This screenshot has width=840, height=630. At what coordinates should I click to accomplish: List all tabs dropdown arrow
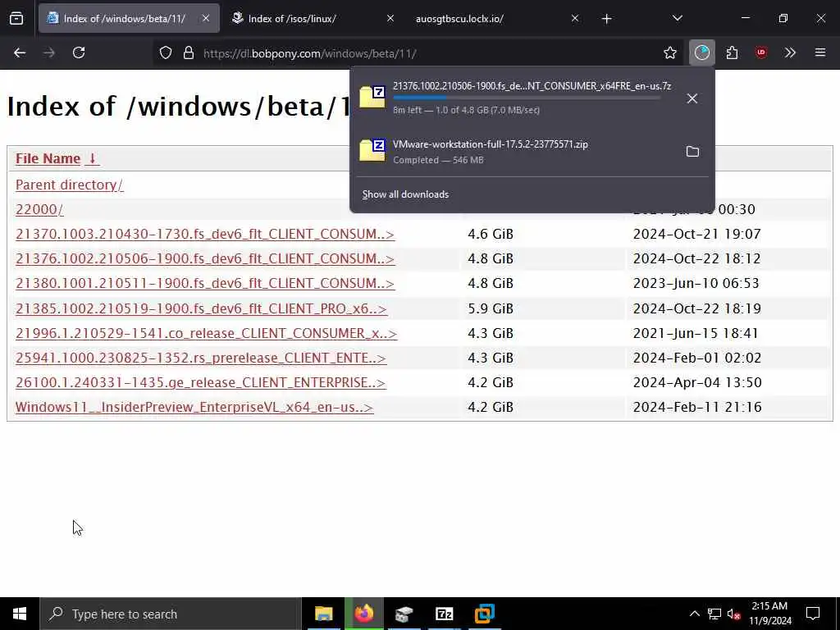point(677,19)
